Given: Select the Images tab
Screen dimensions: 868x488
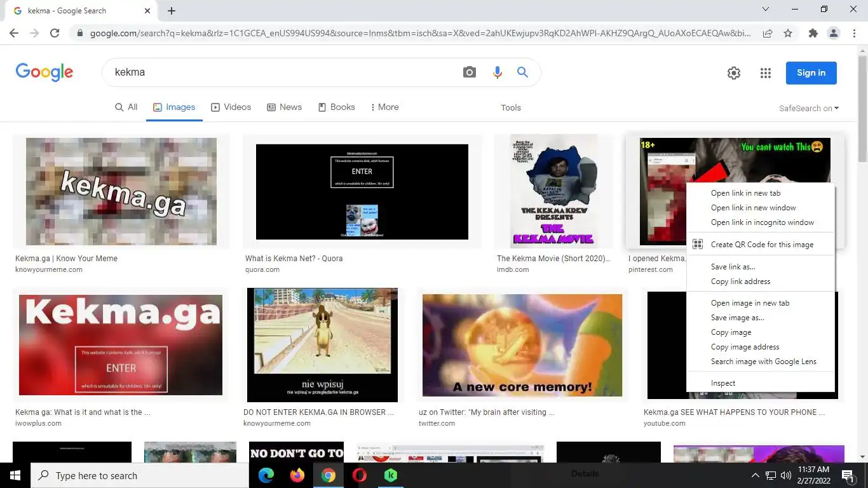Looking at the screenshot, I should (174, 107).
